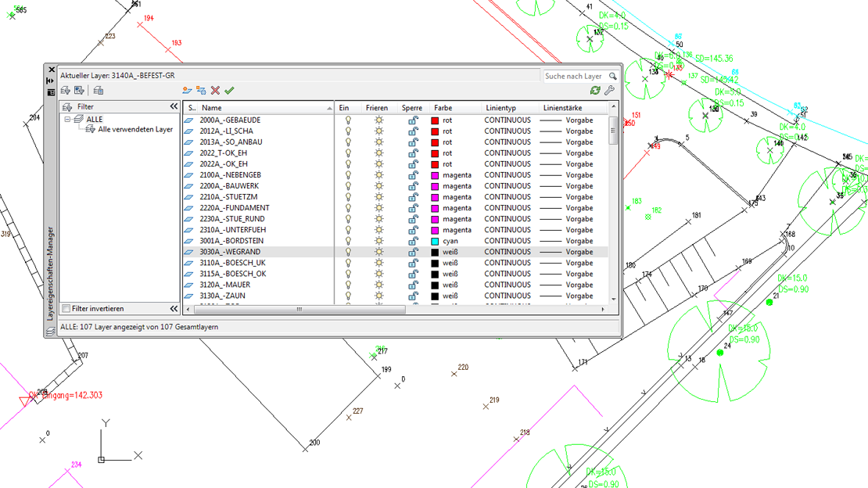The height and width of the screenshot is (488, 868).
Task: Click the chevron beside Filter invertieren
Action: tap(174, 309)
